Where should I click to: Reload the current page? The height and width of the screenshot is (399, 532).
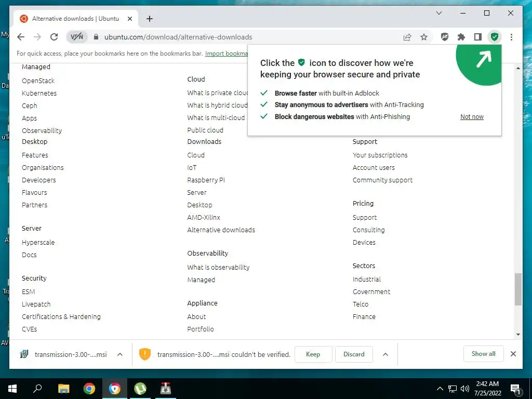pyautogui.click(x=54, y=37)
